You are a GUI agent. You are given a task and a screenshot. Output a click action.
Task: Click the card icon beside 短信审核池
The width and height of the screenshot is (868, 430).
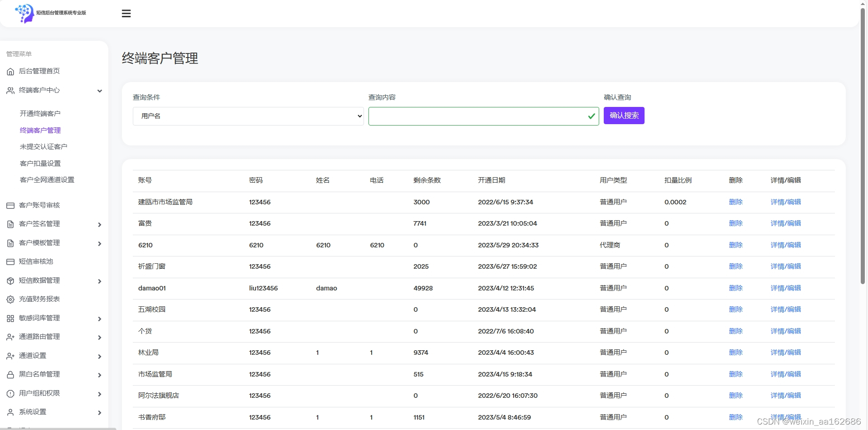click(x=10, y=262)
